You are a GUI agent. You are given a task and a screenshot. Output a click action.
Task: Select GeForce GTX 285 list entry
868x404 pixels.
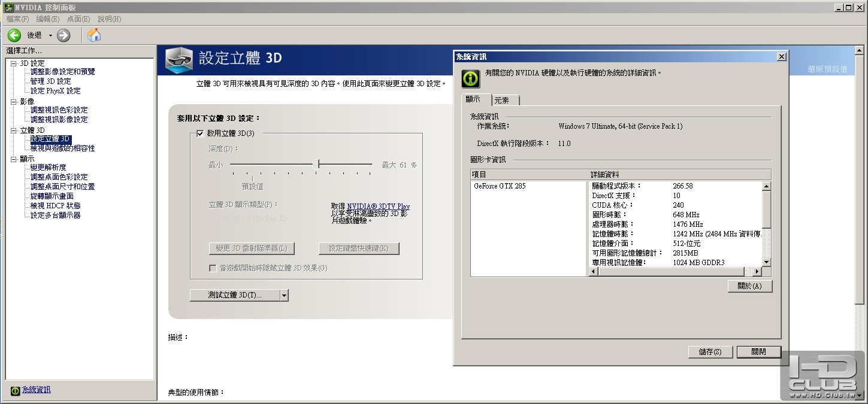[500, 186]
